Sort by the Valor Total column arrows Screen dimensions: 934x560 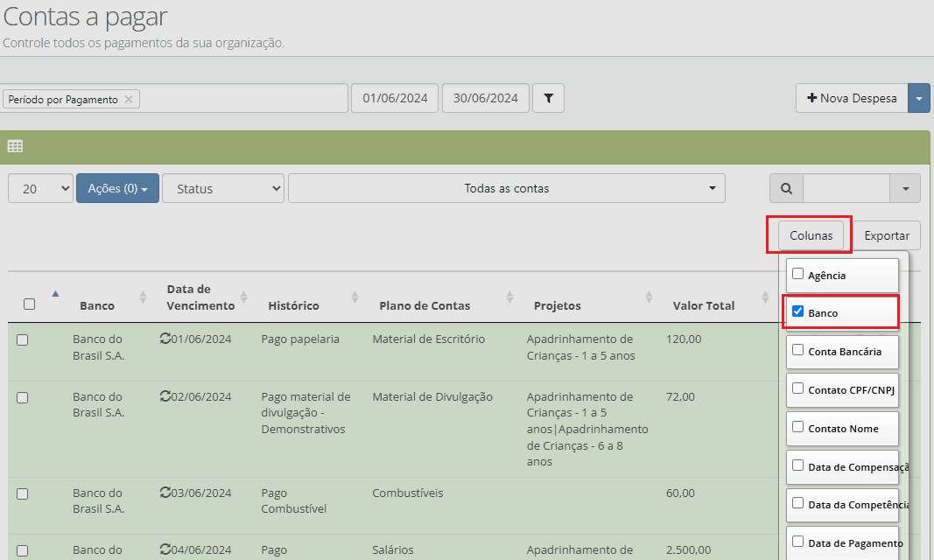pos(765,297)
